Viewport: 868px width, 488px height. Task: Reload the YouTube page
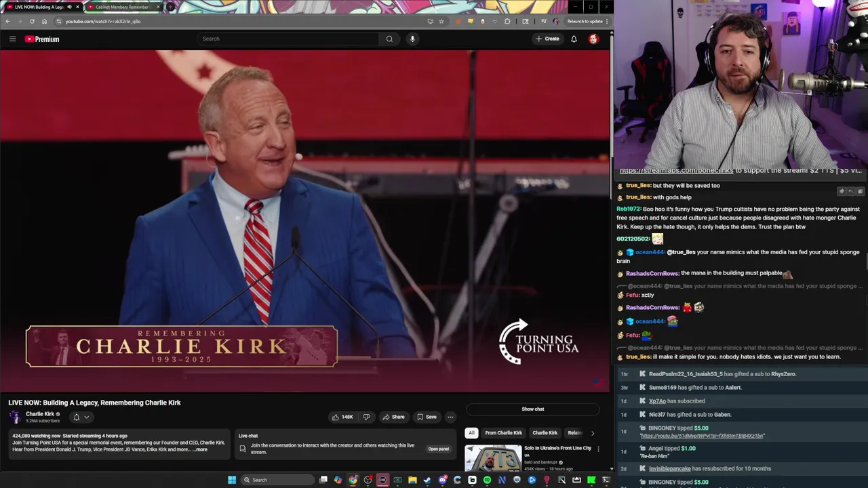coord(32,21)
